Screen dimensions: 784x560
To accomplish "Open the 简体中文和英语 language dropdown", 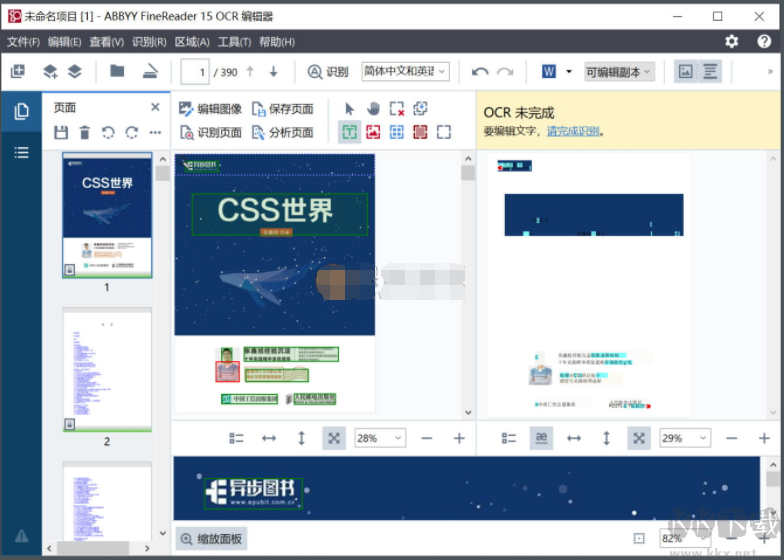I will tap(406, 72).
